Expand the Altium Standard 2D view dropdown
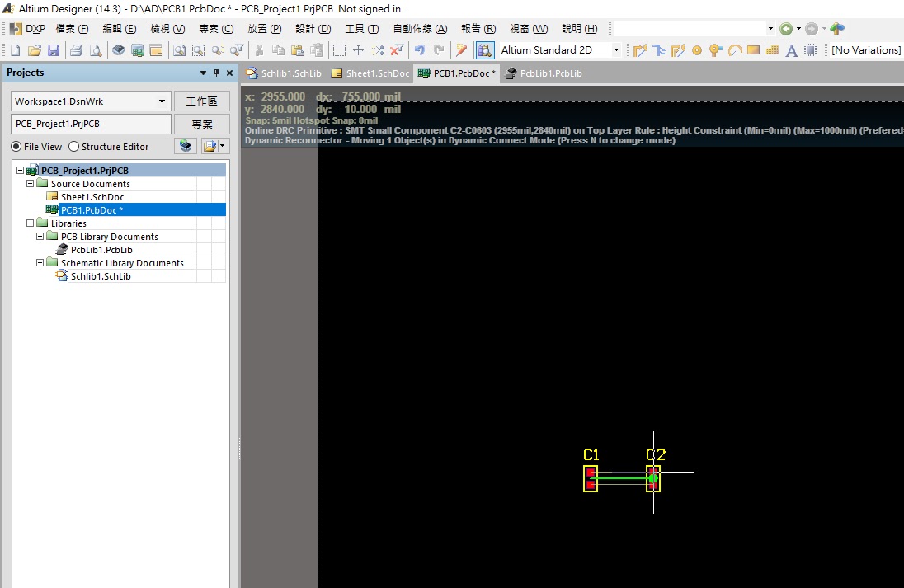 click(x=614, y=50)
